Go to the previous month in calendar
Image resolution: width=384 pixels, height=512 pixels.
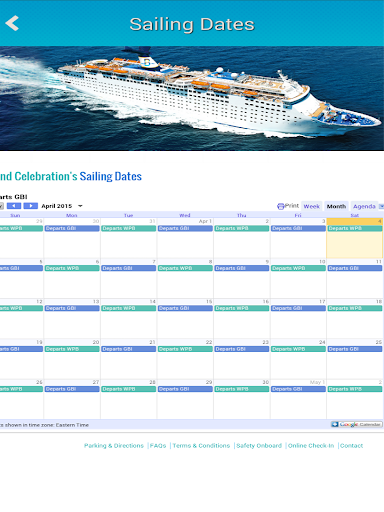14,206
